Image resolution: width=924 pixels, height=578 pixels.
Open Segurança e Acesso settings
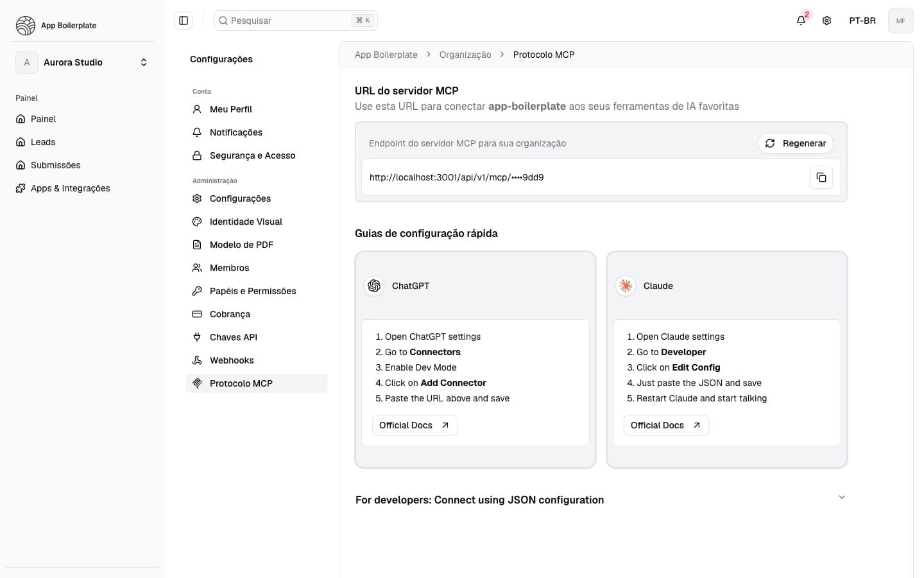(257, 155)
